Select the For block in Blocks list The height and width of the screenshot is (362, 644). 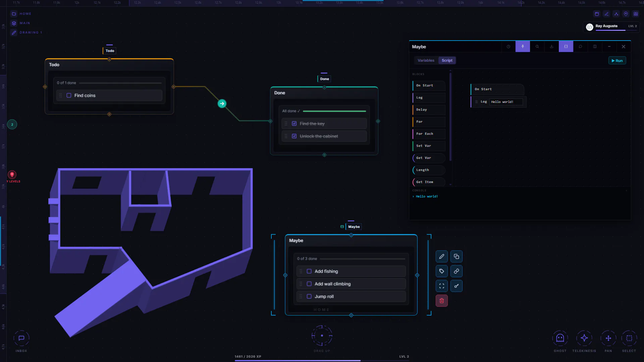(x=429, y=122)
